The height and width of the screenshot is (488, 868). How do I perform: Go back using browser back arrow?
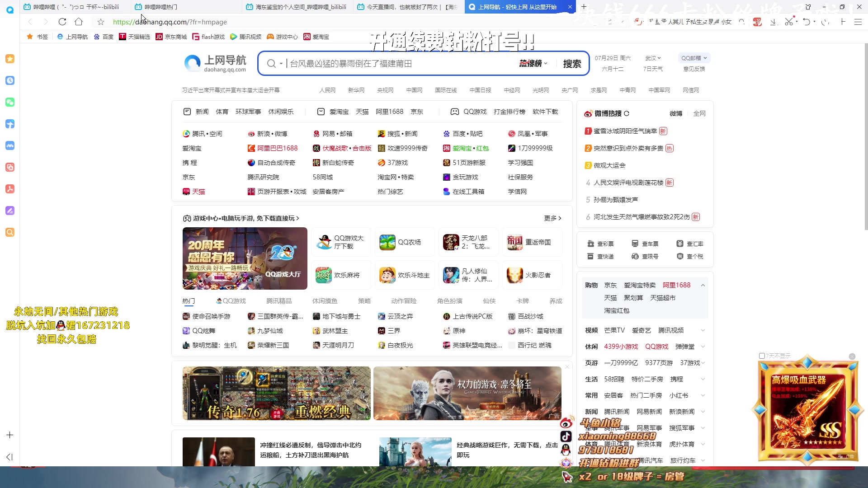click(30, 22)
